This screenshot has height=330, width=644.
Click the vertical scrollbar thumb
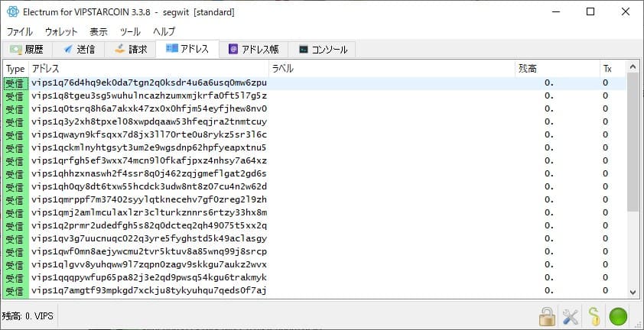[x=633, y=142]
